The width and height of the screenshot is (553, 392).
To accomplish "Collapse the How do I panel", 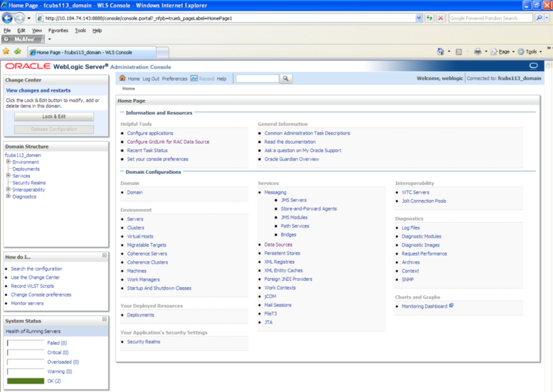I will [x=104, y=255].
